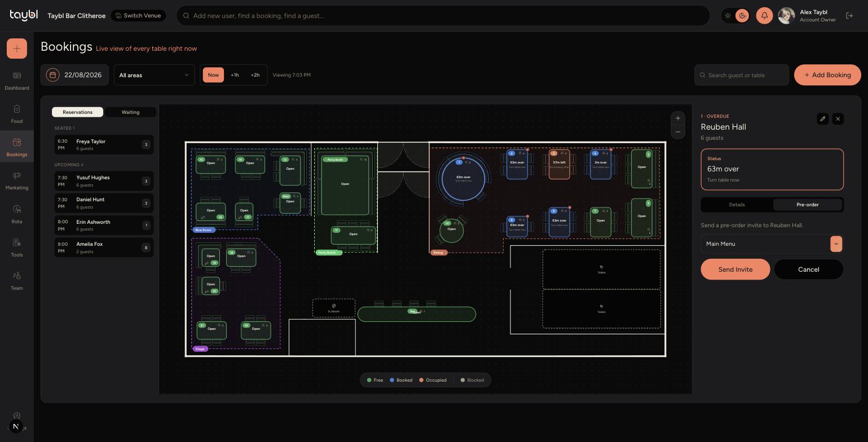Switch to the Reservations tab
The height and width of the screenshot is (442, 868).
[x=77, y=112]
